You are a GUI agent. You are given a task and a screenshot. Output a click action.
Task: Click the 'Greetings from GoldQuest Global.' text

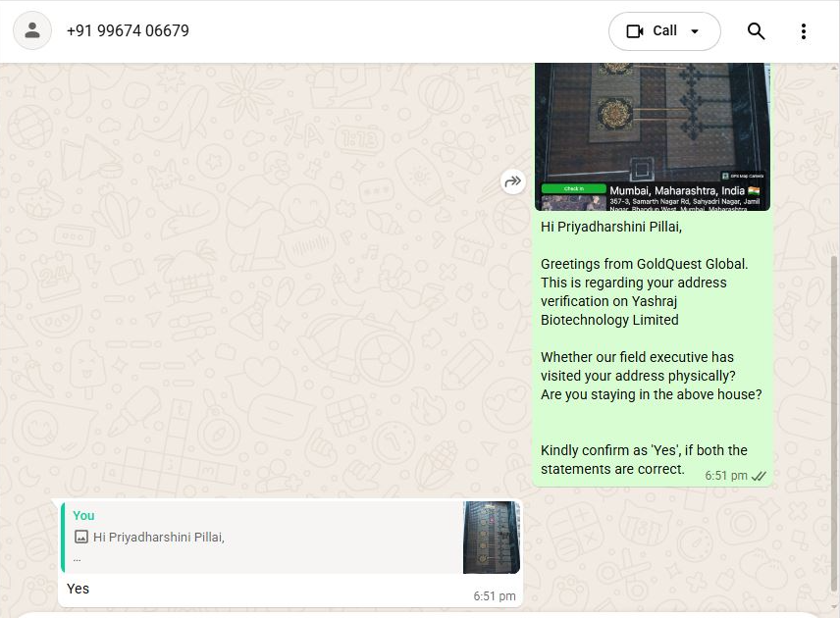tap(644, 264)
